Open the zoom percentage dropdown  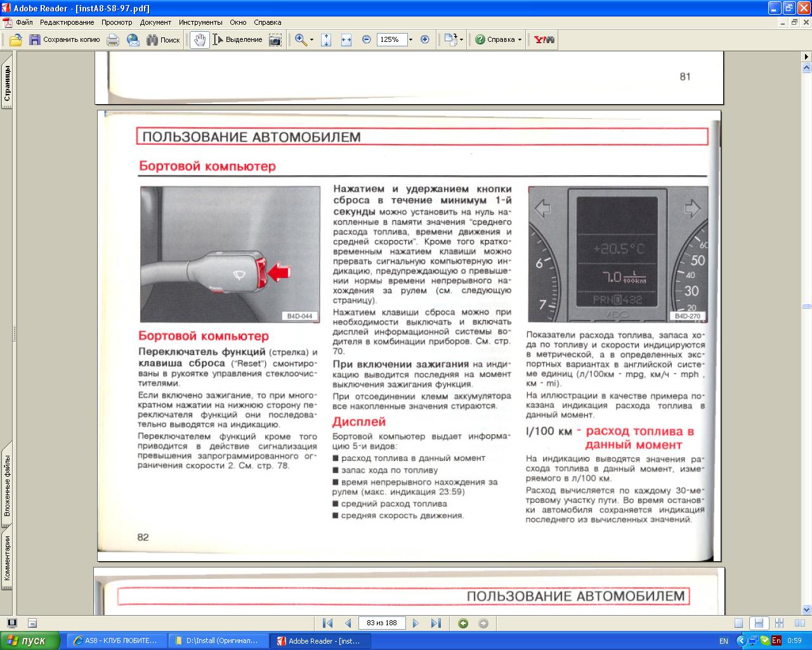(410, 39)
